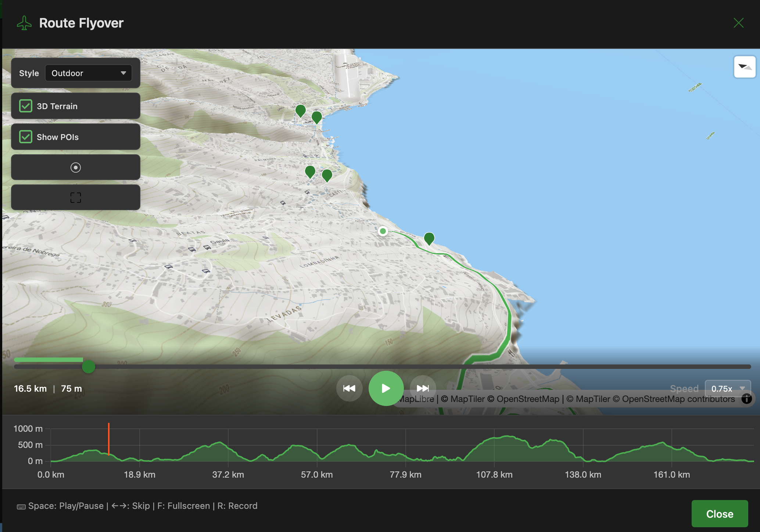Click the compass icon at top right

pyautogui.click(x=745, y=67)
